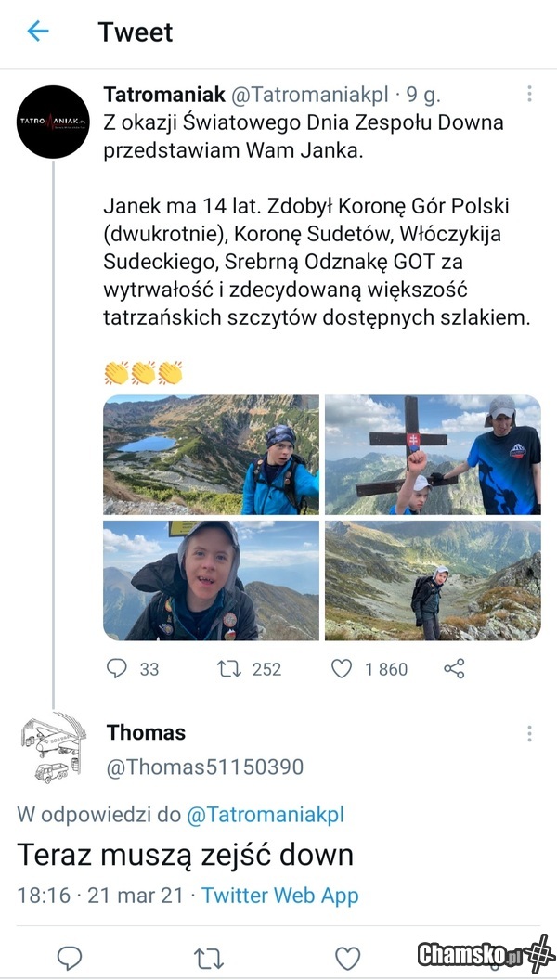Open the three-dot menu on Thomas's reply
Screen dimensions: 557x980
click(529, 733)
